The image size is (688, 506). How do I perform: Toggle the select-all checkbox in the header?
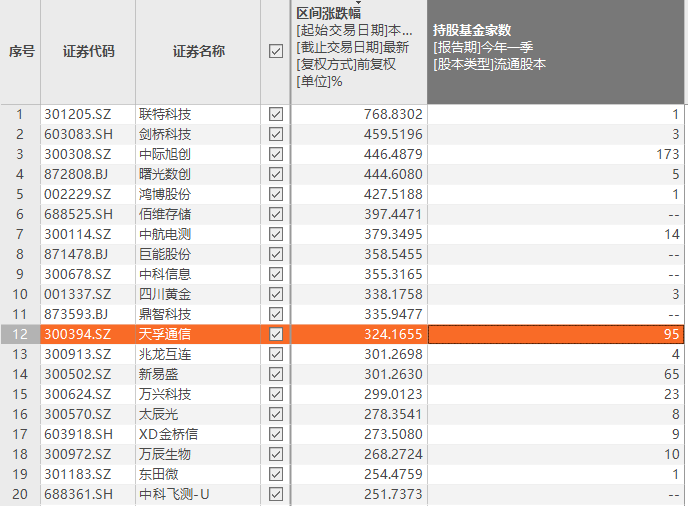276,51
